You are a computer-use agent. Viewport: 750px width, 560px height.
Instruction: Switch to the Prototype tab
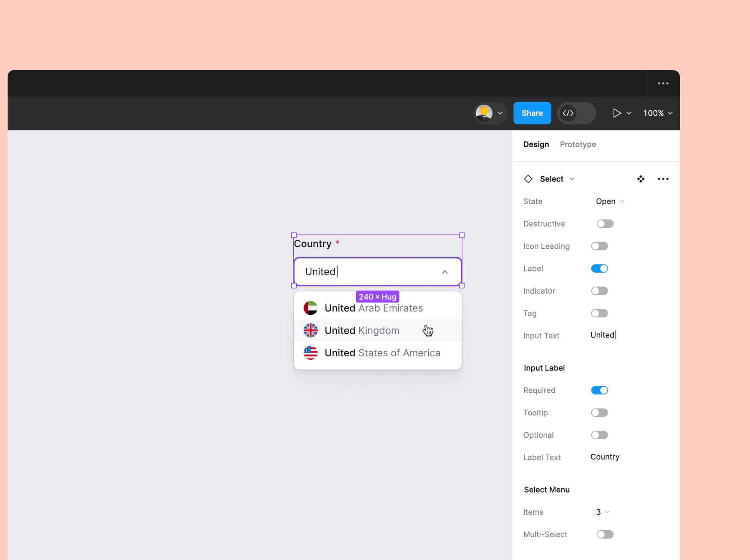[x=578, y=144]
